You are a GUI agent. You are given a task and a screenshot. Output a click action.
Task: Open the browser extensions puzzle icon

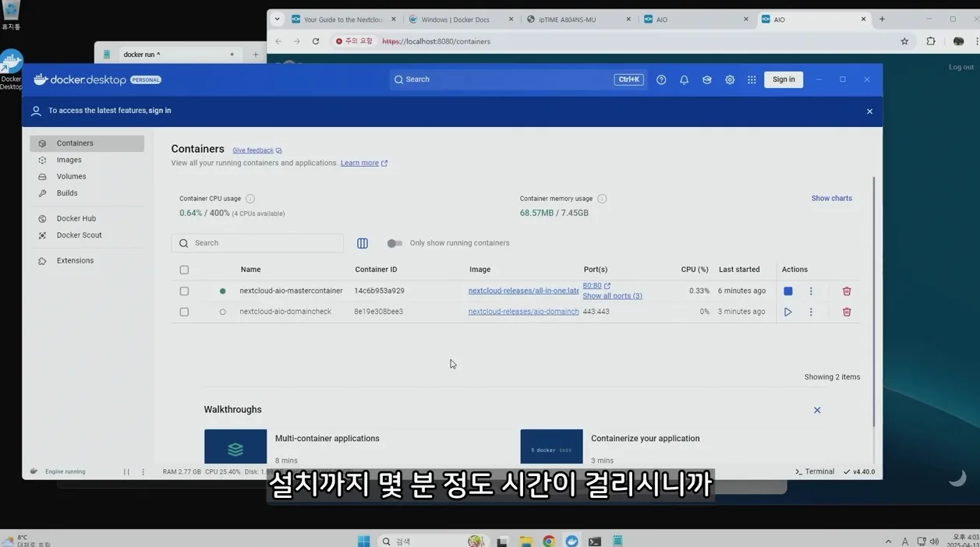tap(931, 41)
